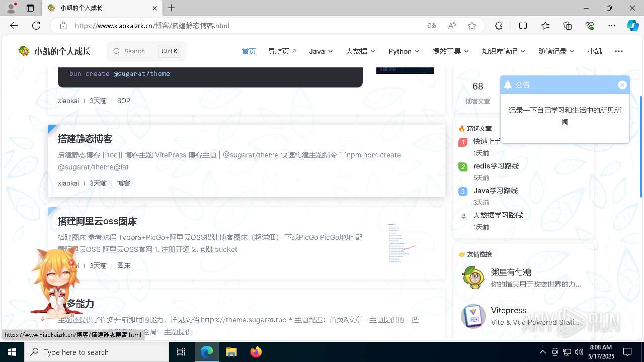The image size is (644, 362).
Task: Open the more options ellipsis in site nav
Action: point(619,51)
